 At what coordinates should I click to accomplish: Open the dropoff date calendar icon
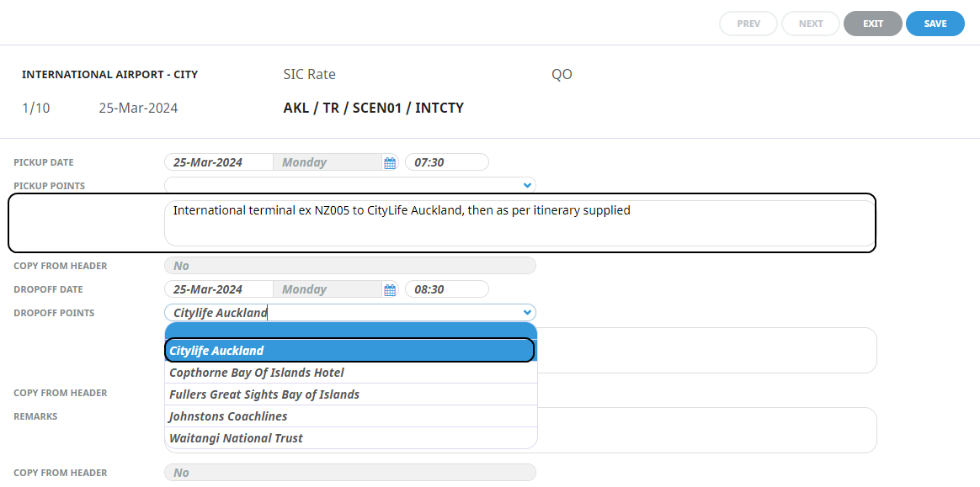(x=390, y=290)
